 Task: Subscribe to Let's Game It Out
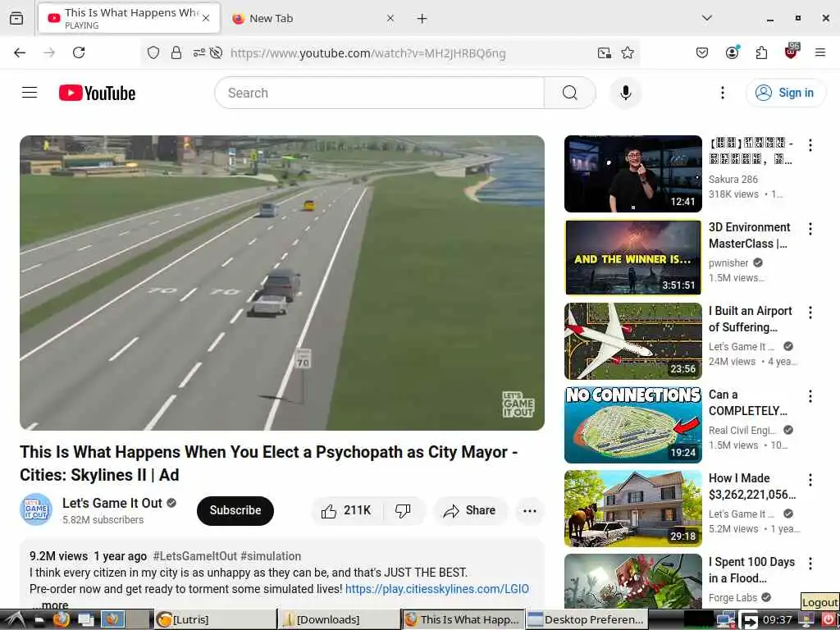tap(235, 510)
